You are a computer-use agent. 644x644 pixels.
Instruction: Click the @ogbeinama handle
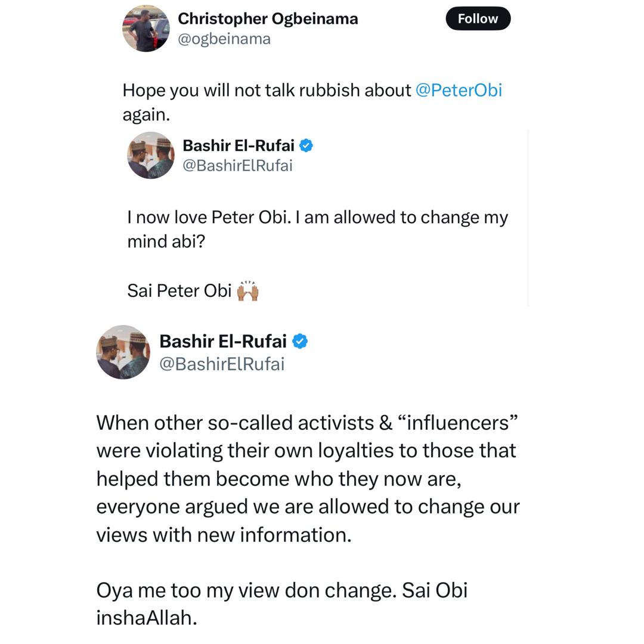[x=224, y=38]
